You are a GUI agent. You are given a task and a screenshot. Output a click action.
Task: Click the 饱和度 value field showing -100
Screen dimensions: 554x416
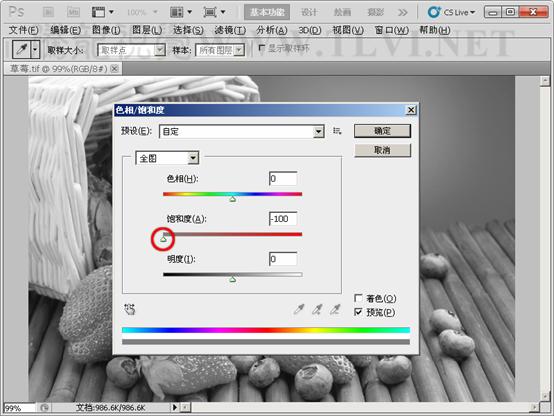[x=283, y=219]
